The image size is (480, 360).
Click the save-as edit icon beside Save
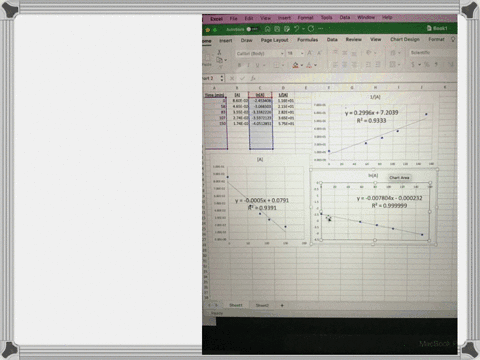[287, 29]
